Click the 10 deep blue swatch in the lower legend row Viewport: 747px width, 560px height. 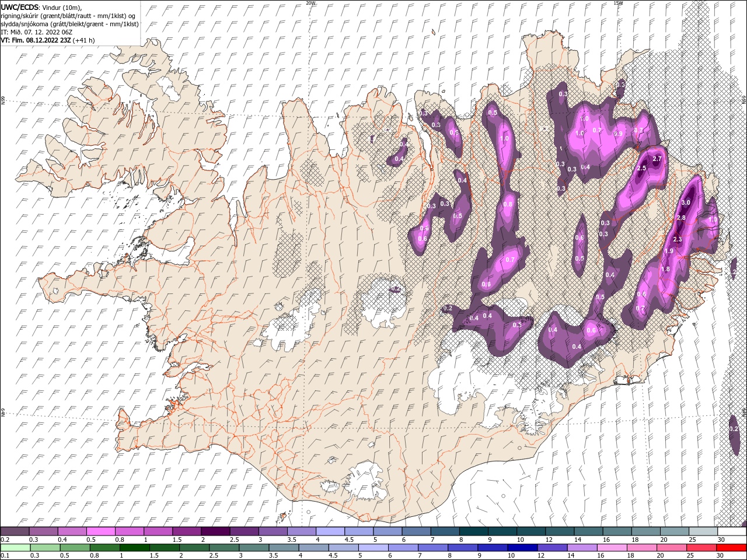click(x=522, y=547)
